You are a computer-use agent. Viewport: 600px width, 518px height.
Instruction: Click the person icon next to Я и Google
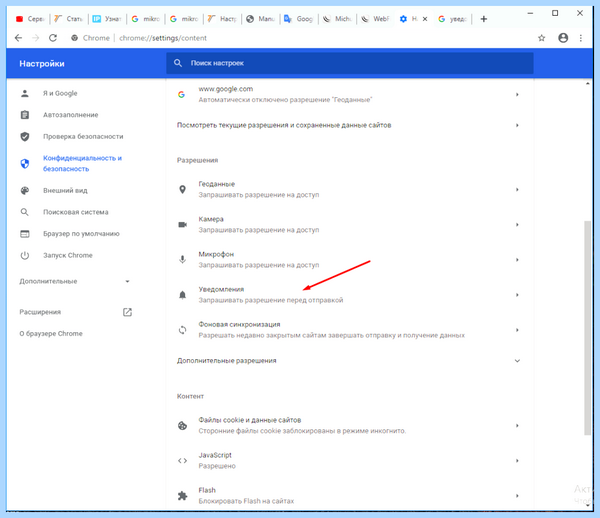pos(25,93)
